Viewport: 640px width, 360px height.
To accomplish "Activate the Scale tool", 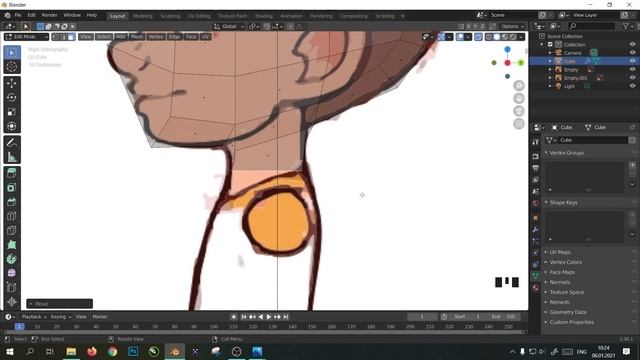I will coord(12,111).
